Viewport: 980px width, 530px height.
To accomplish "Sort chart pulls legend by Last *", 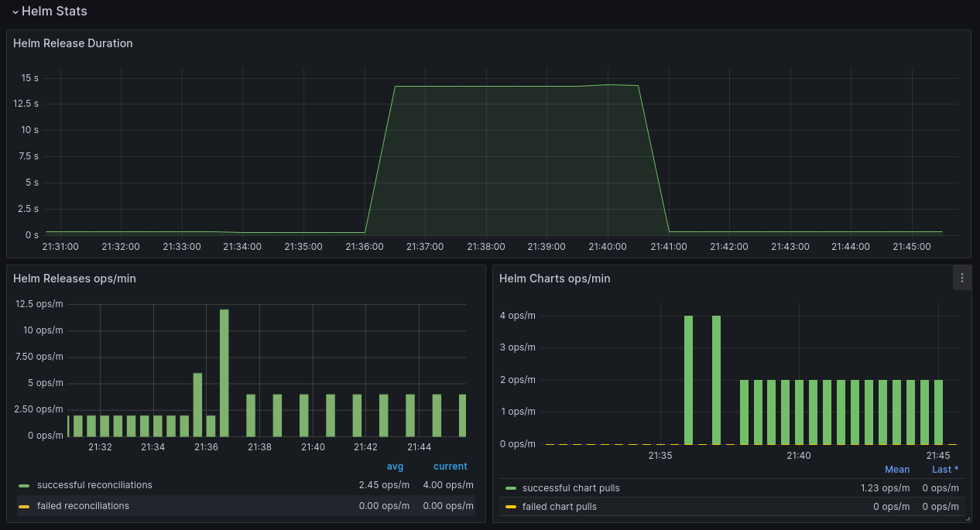I will click(944, 469).
